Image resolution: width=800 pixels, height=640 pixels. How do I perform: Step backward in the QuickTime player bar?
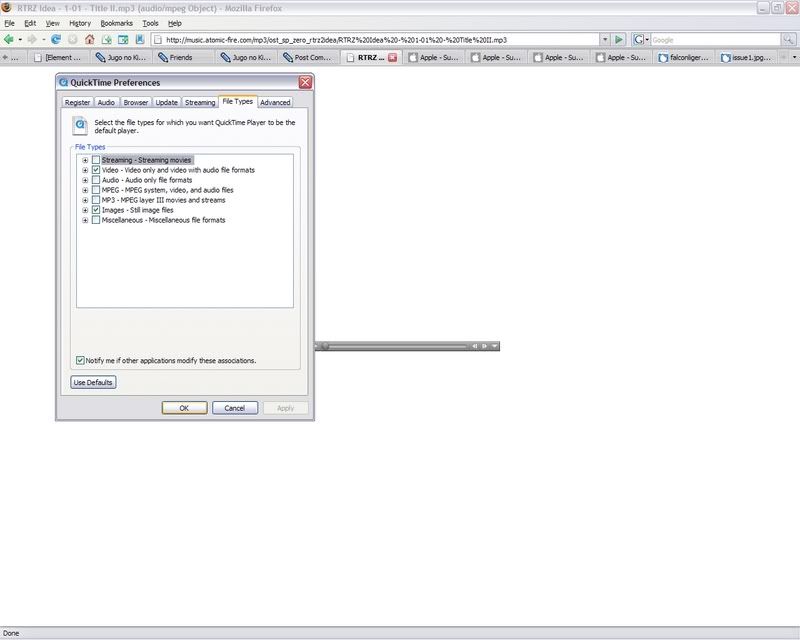[x=474, y=346]
